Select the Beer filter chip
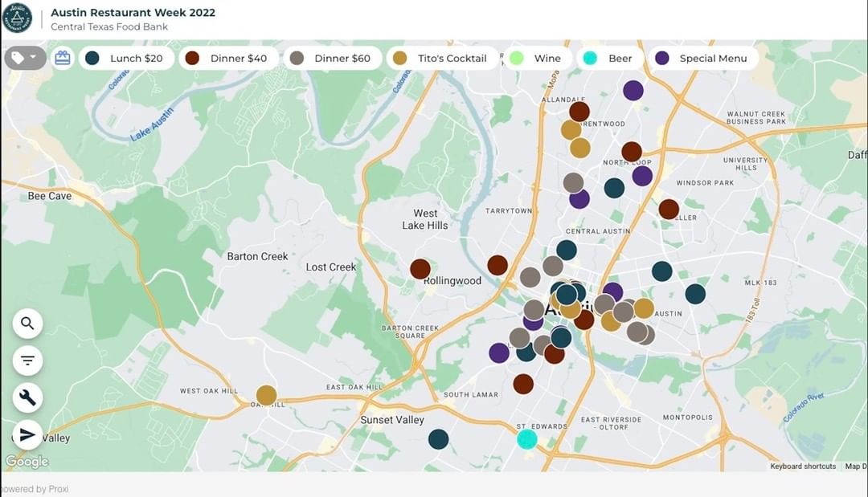This screenshot has width=868, height=497. [609, 58]
